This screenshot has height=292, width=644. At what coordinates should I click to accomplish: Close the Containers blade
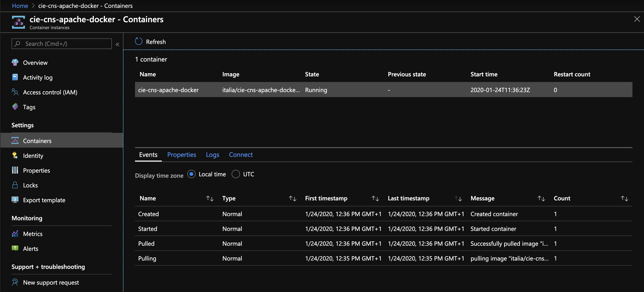pyautogui.click(x=637, y=19)
